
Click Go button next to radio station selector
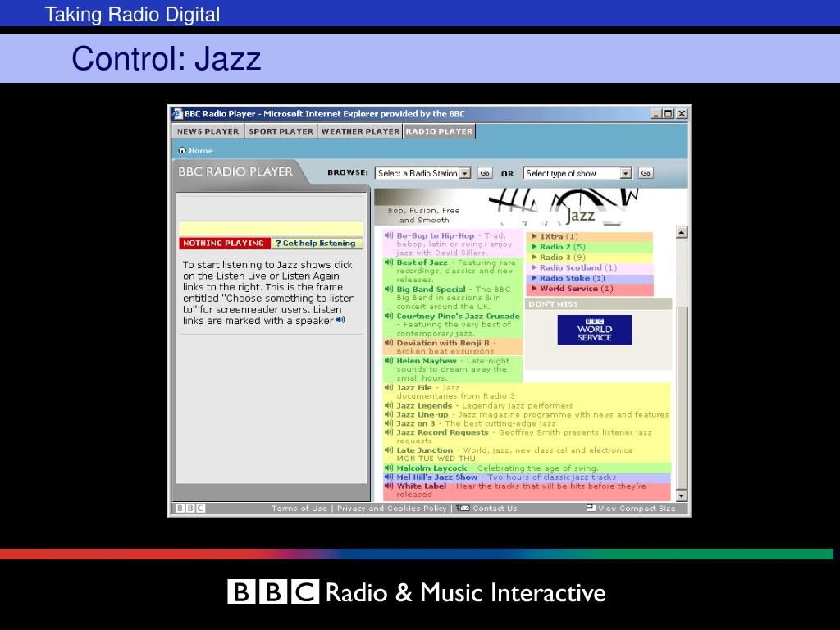point(485,173)
